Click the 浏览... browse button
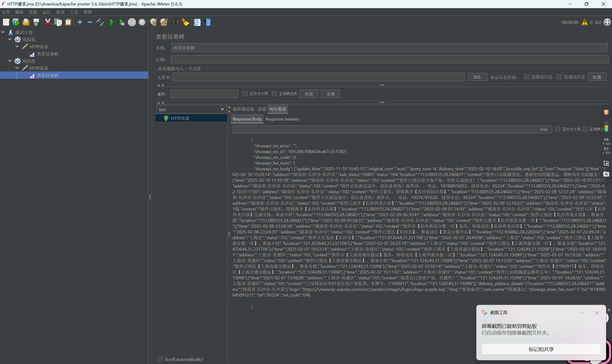Image resolution: width=612 pixels, height=364 pixels. pyautogui.click(x=477, y=77)
